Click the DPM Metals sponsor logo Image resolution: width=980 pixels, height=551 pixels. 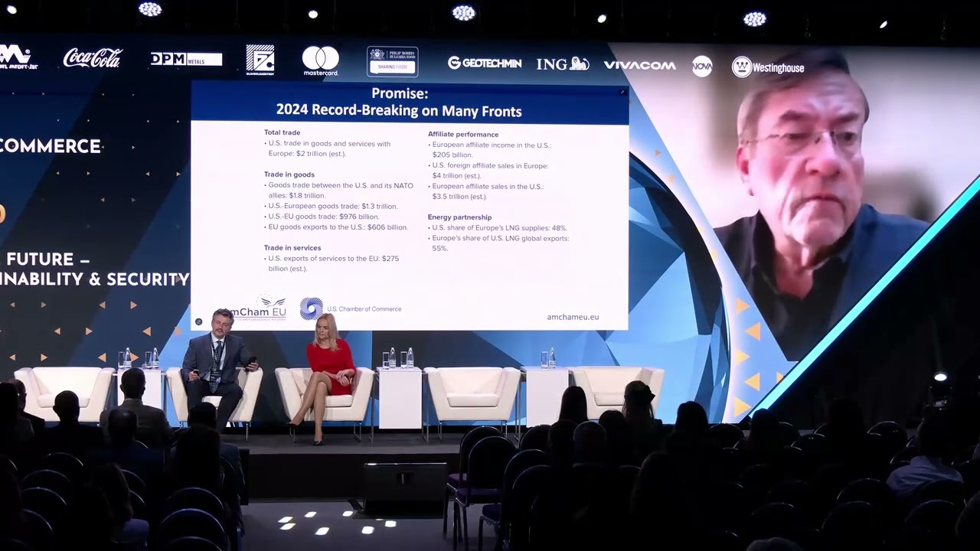tap(186, 59)
